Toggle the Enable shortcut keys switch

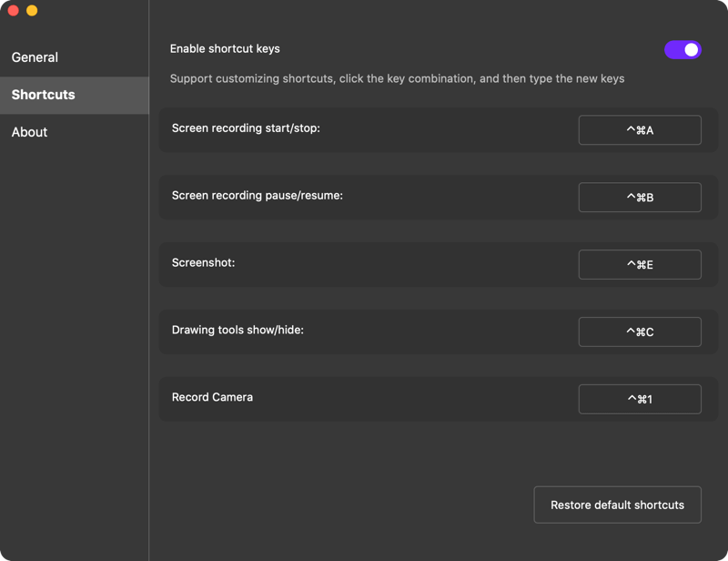(682, 50)
